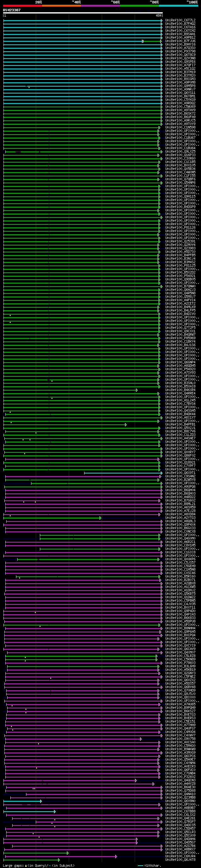Click the purple ~60% identity legend segment
201x868 pixels.
100,5
